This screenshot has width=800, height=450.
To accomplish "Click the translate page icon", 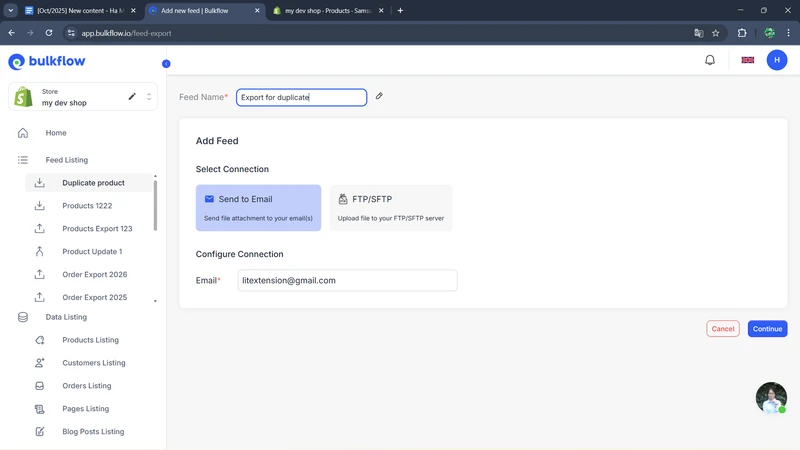I will pos(698,33).
